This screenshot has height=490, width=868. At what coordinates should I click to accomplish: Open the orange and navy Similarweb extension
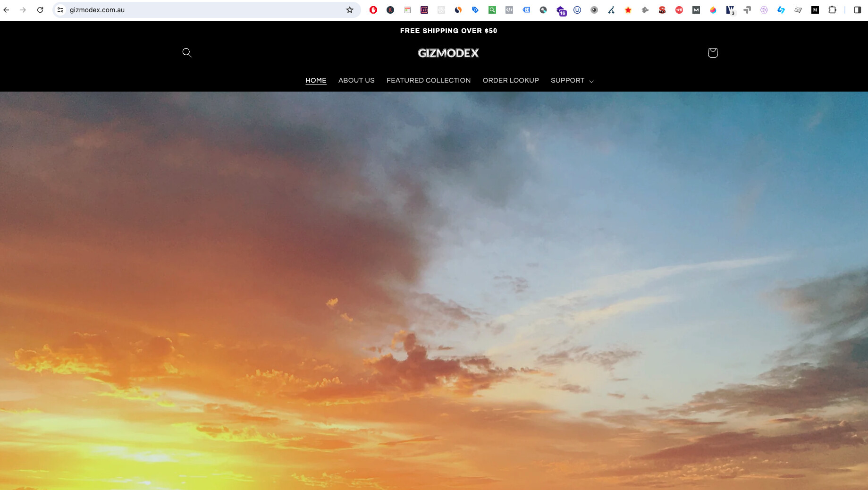(x=458, y=10)
